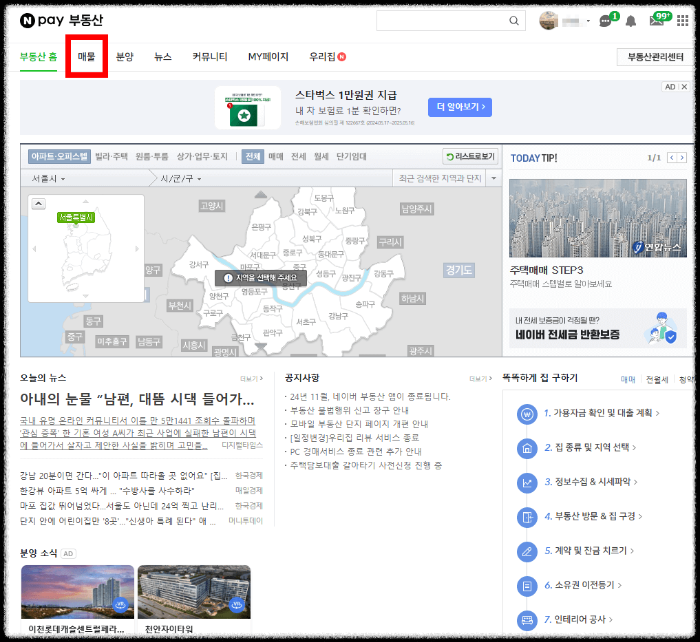Open the 네이버 전세금 반환보증 banner
The height and width of the screenshot is (642, 700).
pyautogui.click(x=598, y=328)
